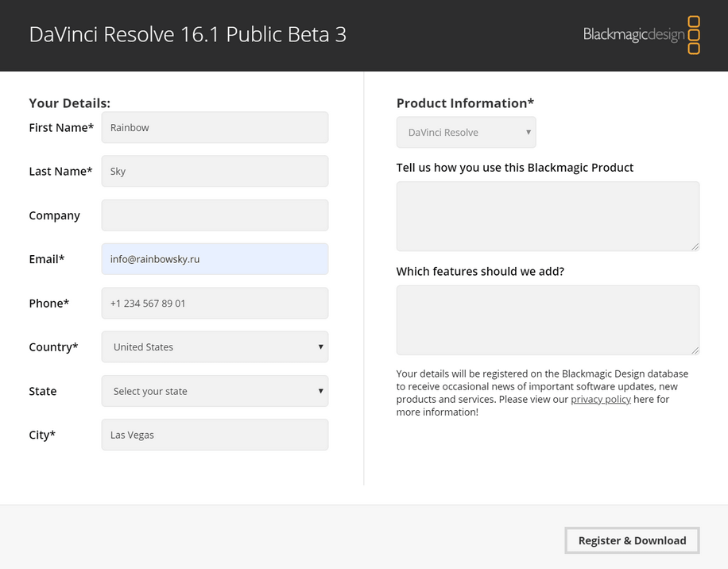Screen dimensions: 728x569
Task: Expand the Select your state dropdown
Action: [215, 391]
